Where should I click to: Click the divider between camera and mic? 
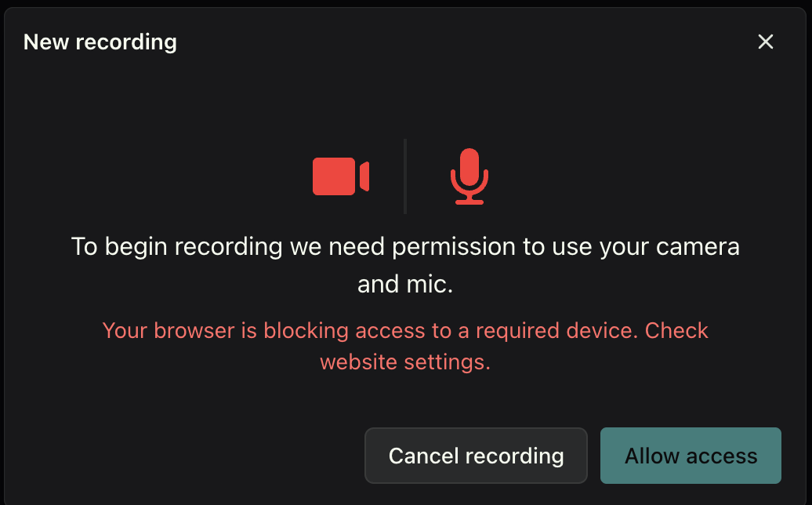click(405, 176)
